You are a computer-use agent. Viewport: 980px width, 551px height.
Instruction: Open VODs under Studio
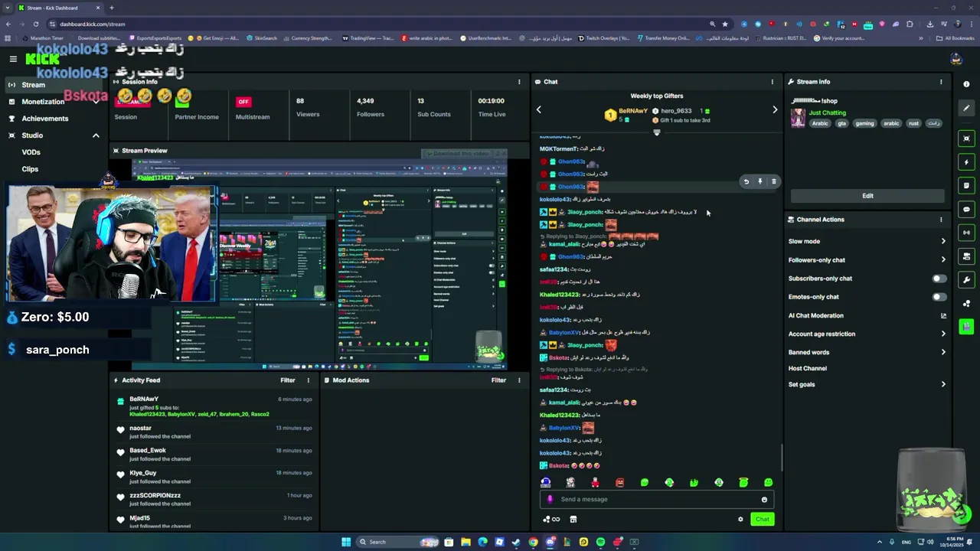click(31, 152)
